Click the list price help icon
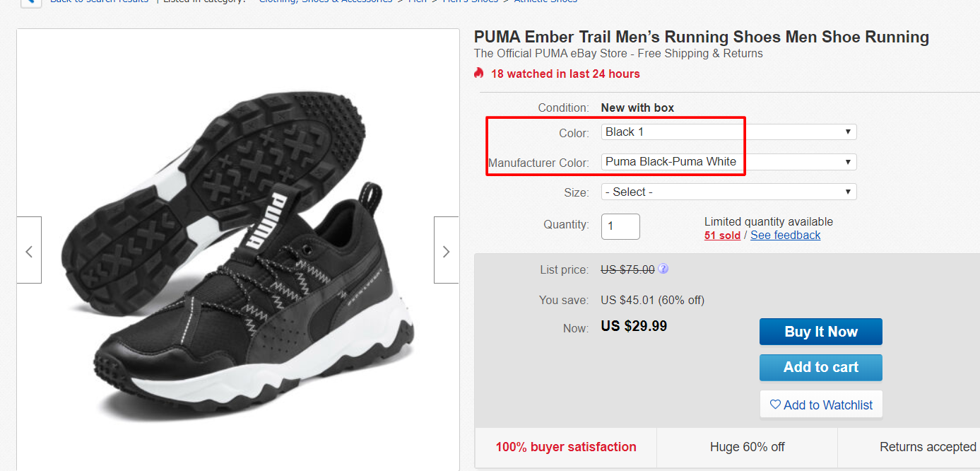Screen dimensions: 980x471 [x=663, y=269]
